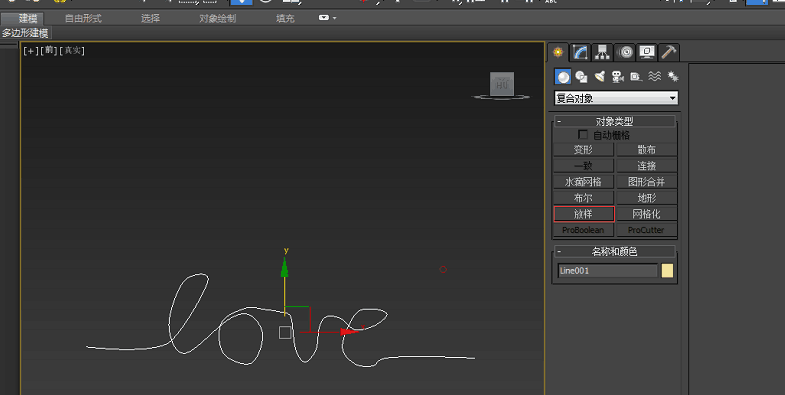The image size is (785, 395).
Task: Click the red X axis gizmo arrow
Action: tap(349, 332)
